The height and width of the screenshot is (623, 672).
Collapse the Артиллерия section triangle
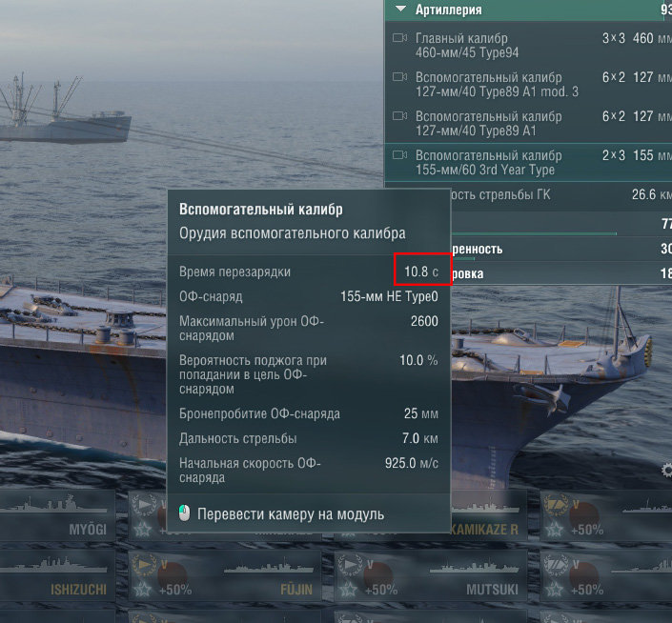point(400,9)
